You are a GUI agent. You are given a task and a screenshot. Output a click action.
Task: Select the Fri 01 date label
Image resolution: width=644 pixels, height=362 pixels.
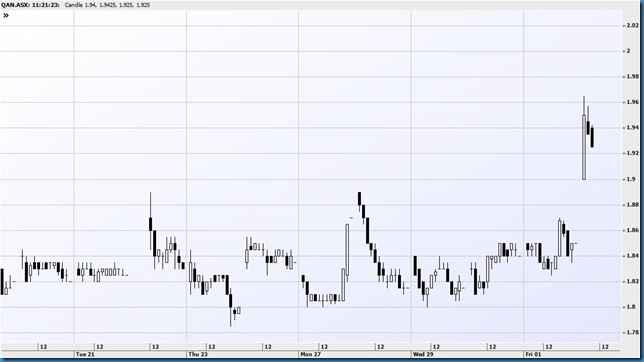[x=534, y=354]
